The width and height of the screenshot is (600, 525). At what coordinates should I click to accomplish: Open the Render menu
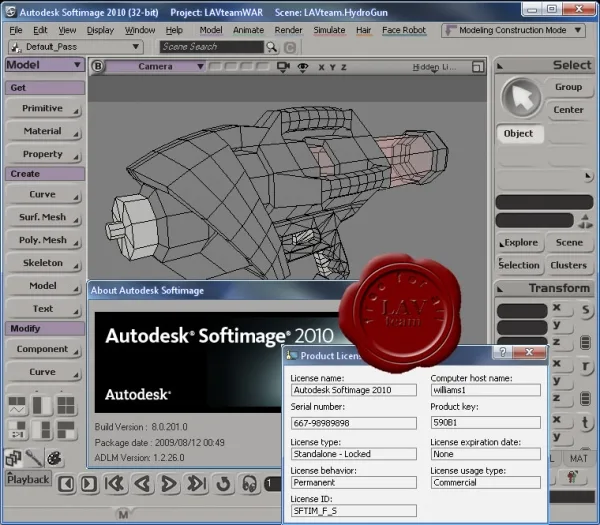tap(288, 30)
